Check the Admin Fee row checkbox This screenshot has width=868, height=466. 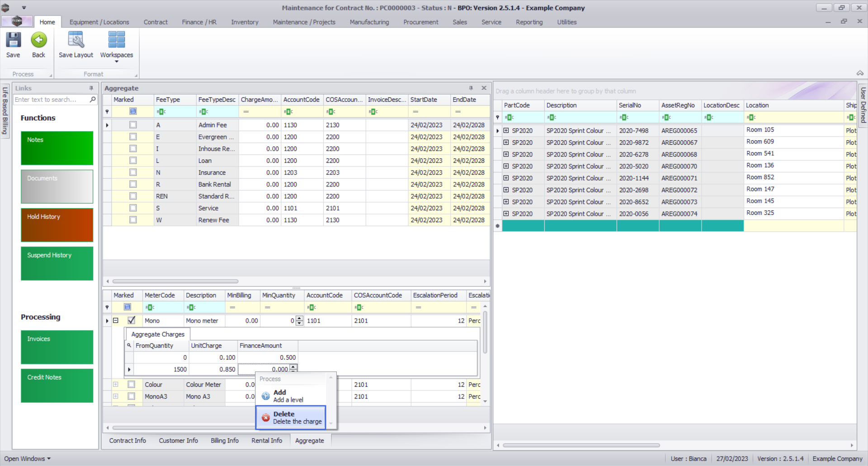[133, 125]
